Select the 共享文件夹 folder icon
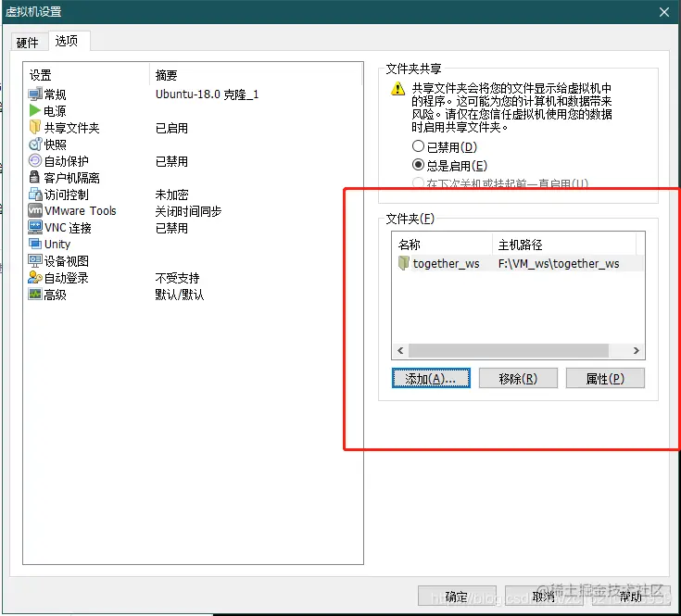The width and height of the screenshot is (681, 616). 35,128
